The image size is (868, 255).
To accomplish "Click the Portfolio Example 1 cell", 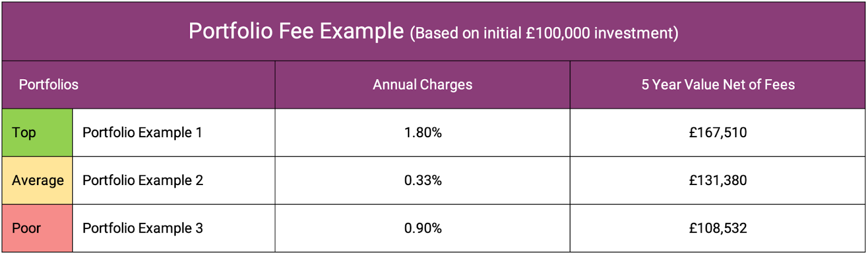I will coord(142,133).
